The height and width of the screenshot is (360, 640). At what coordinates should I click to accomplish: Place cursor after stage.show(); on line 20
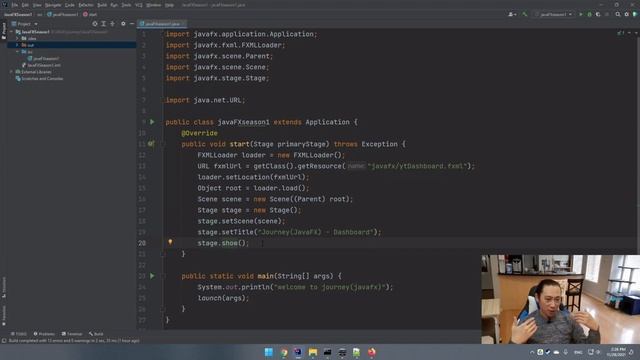(249, 243)
